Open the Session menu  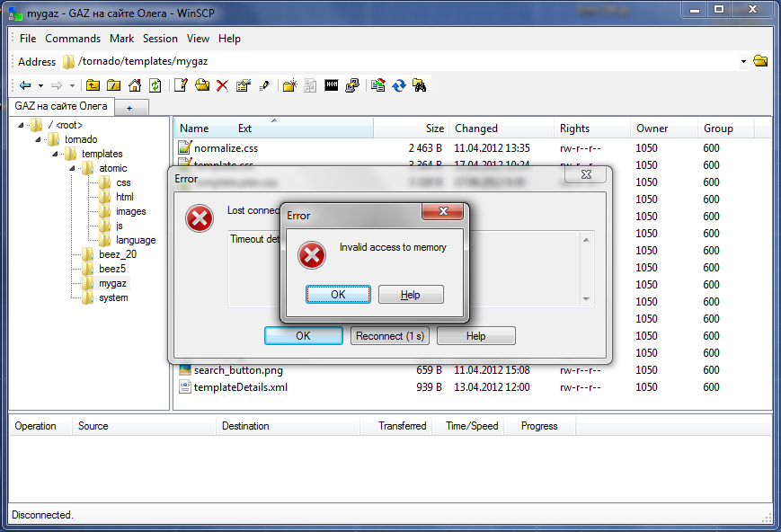click(160, 39)
